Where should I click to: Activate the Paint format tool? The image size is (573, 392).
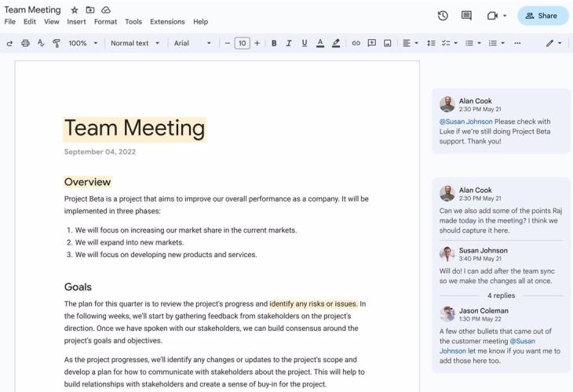coord(56,43)
